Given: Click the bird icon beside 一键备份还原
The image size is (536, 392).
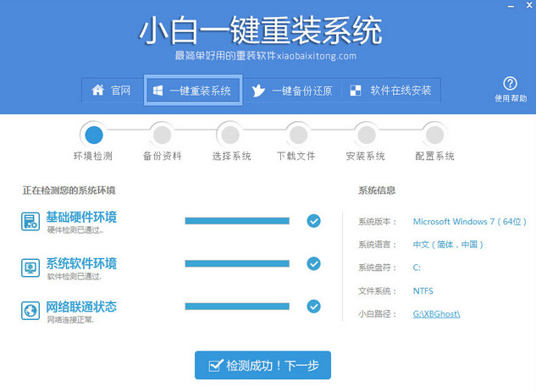Looking at the screenshot, I should click(x=258, y=90).
